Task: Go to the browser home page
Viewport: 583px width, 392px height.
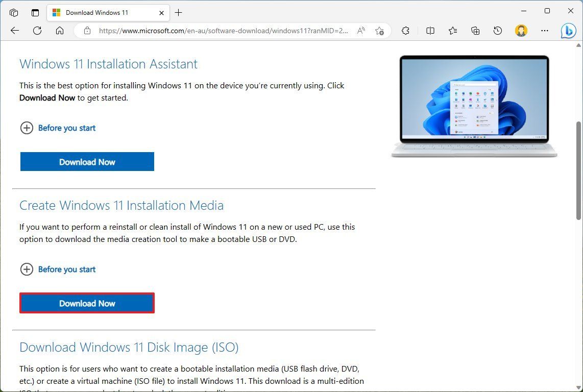Action: 60,31
